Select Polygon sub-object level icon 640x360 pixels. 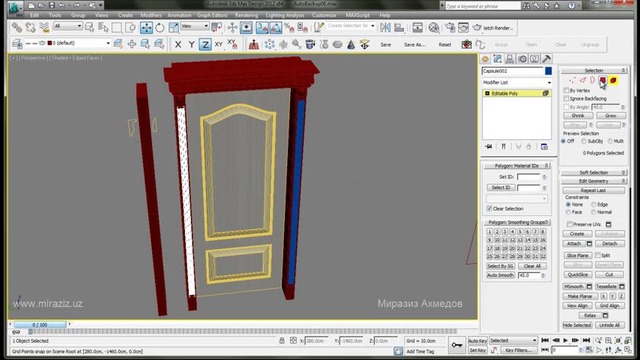click(602, 80)
